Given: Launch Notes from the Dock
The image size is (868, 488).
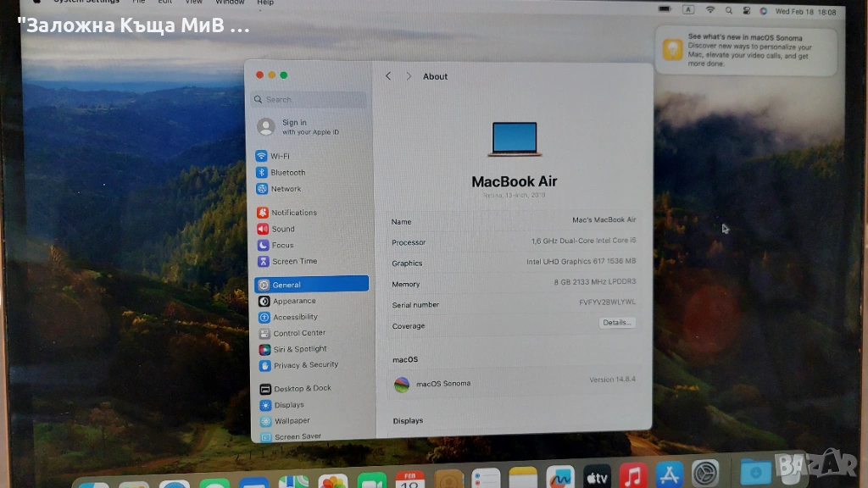Looking at the screenshot, I should (x=523, y=478).
